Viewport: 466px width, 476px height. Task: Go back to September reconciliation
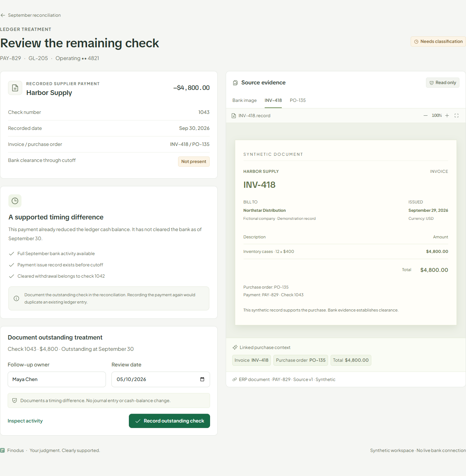pos(31,15)
